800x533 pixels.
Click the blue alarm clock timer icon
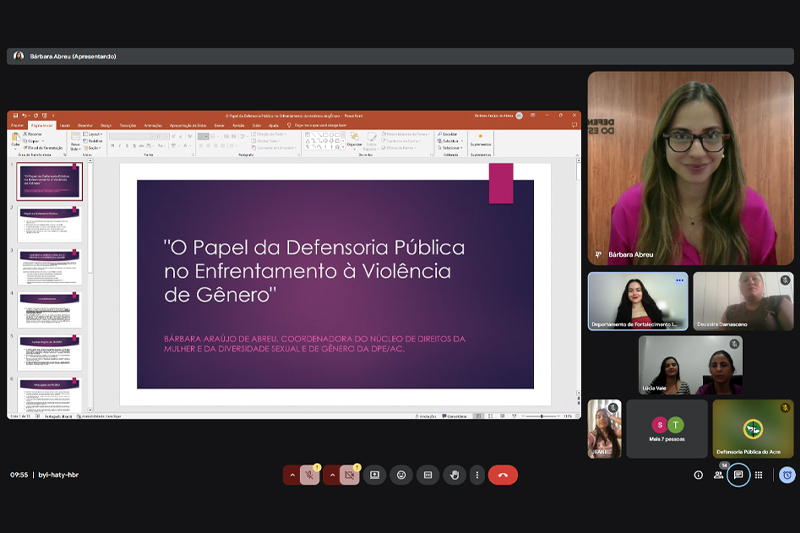click(x=787, y=475)
